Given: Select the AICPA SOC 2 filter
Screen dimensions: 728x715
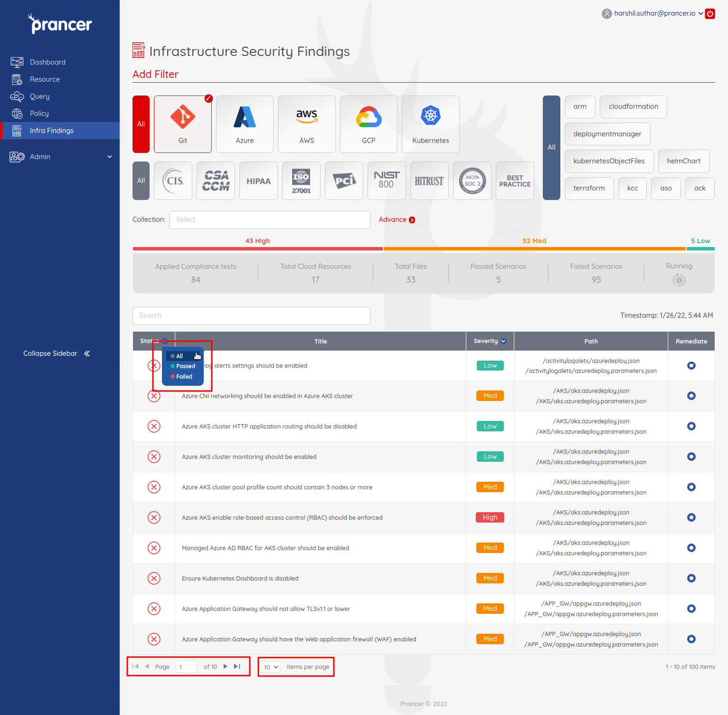Looking at the screenshot, I should click(x=473, y=181).
